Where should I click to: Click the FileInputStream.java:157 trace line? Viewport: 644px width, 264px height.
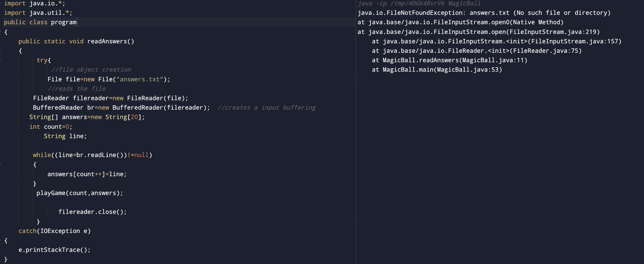[x=497, y=41]
